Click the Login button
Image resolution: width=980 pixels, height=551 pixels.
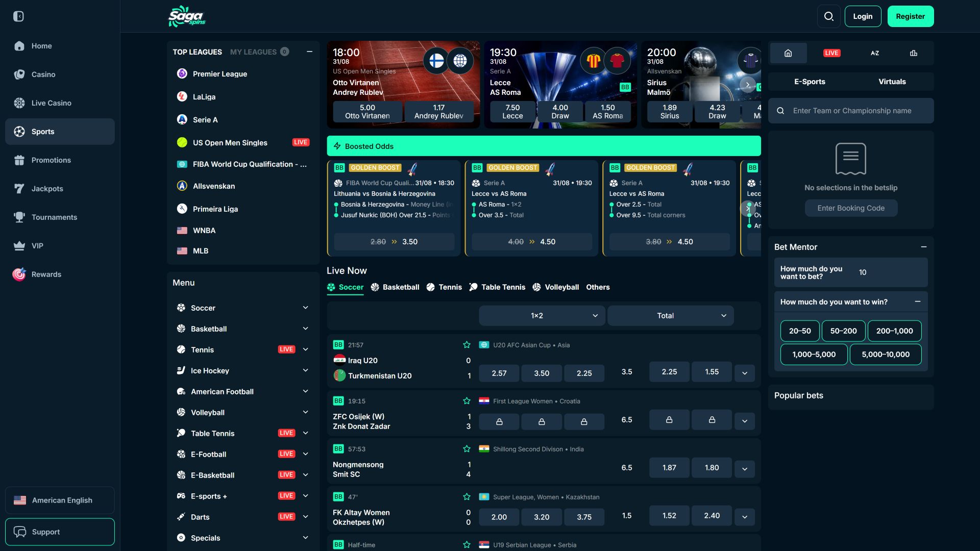click(863, 16)
